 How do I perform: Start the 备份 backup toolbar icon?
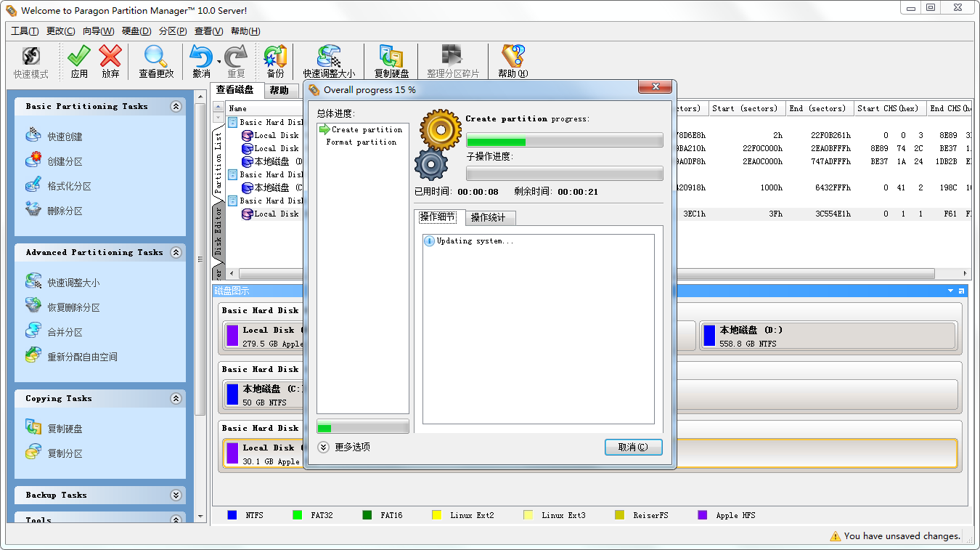275,57
